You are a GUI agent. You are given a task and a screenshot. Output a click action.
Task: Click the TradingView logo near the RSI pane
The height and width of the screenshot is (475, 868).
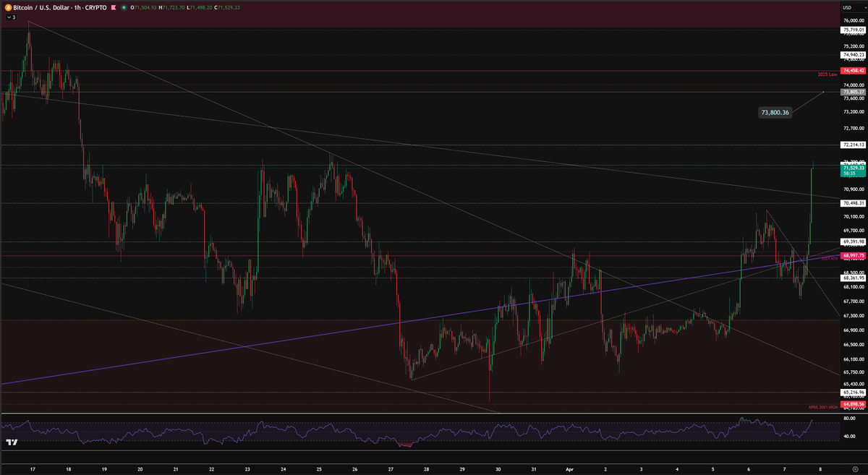[x=12, y=442]
